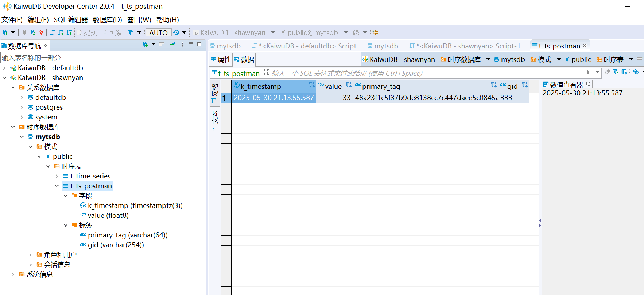Expand the t_time_series table node
The height and width of the screenshot is (295, 644).
[57, 176]
